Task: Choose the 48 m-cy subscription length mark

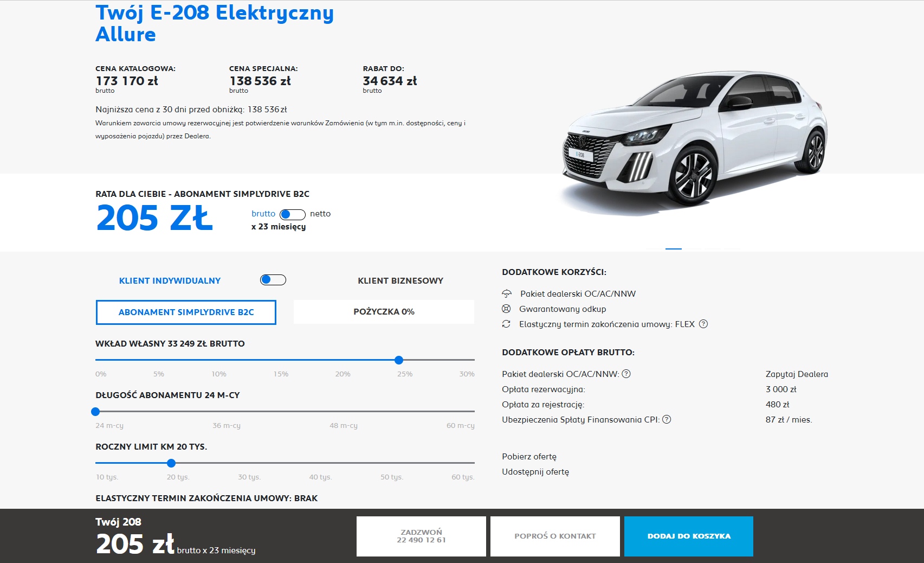Action: click(x=344, y=426)
